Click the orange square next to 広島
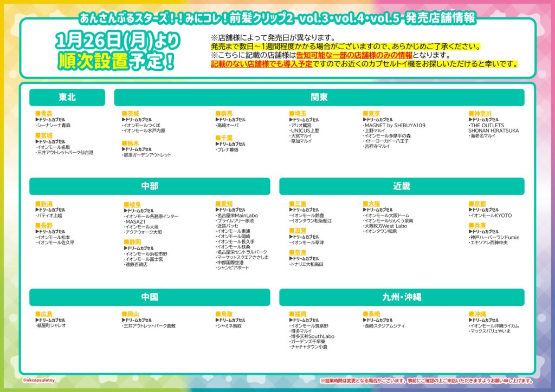The width and height of the screenshot is (555, 392). pos(37,314)
